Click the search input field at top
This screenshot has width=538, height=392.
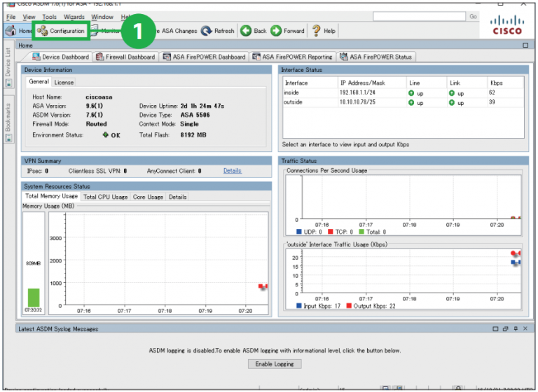click(x=420, y=16)
